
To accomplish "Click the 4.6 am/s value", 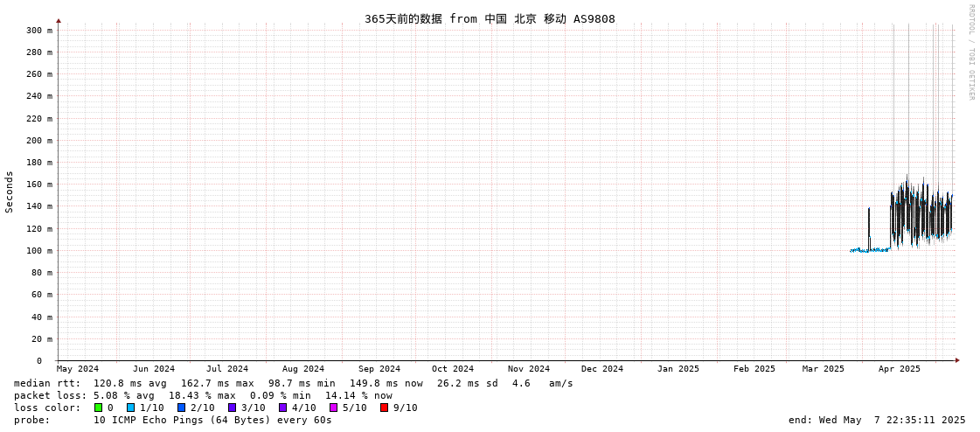I will coord(543,383).
